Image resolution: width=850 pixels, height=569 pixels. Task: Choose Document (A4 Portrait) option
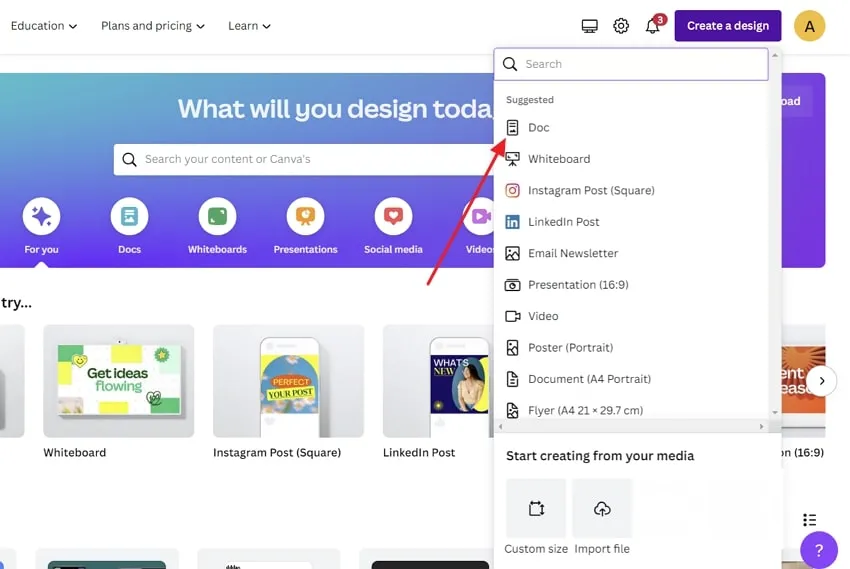[631, 379]
